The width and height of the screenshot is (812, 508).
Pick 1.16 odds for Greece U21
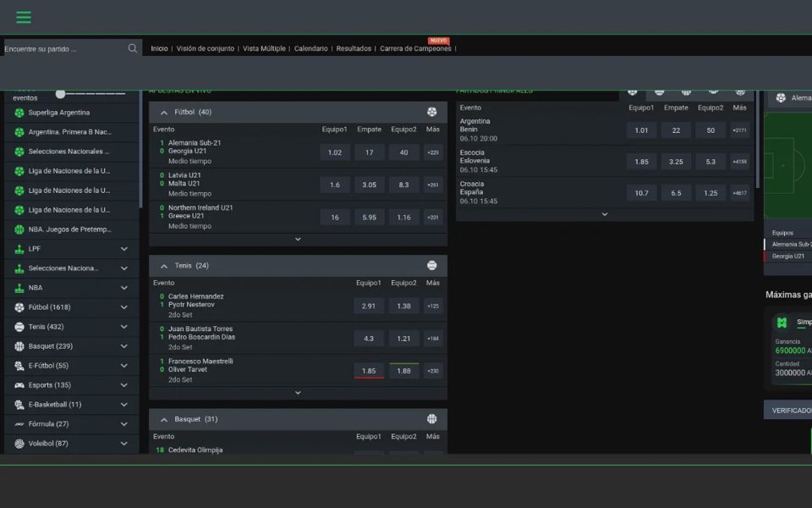pos(404,218)
